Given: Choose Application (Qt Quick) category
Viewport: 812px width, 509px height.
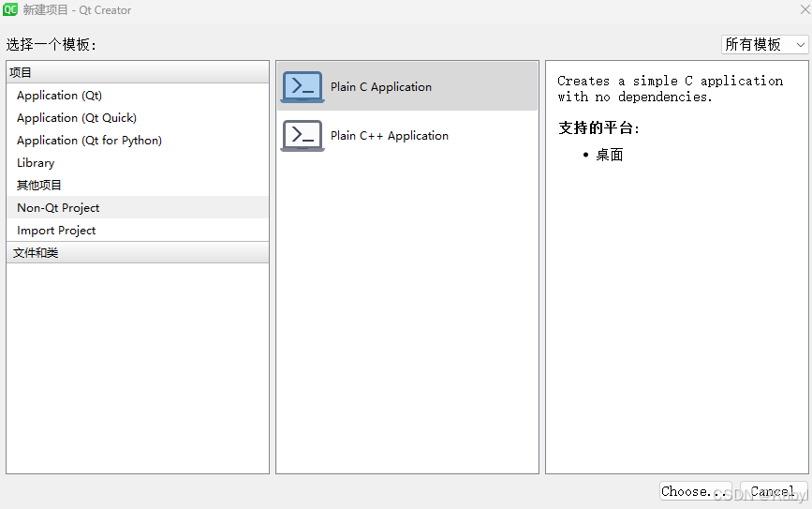Looking at the screenshot, I should (138, 118).
